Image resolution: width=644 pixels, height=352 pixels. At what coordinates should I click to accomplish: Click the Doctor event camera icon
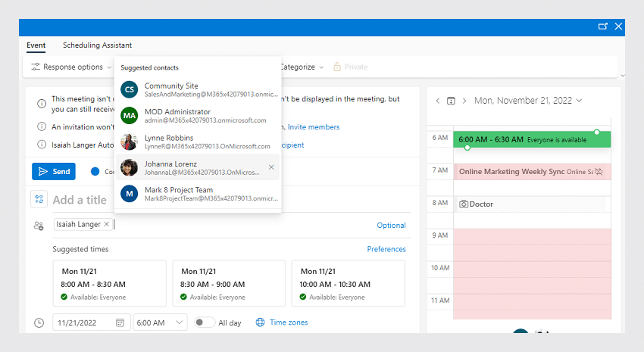464,204
